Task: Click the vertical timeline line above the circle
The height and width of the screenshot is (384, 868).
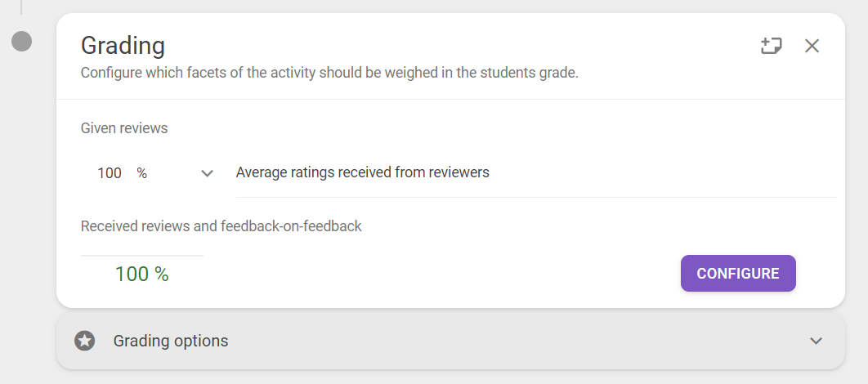Action: tap(21, 7)
